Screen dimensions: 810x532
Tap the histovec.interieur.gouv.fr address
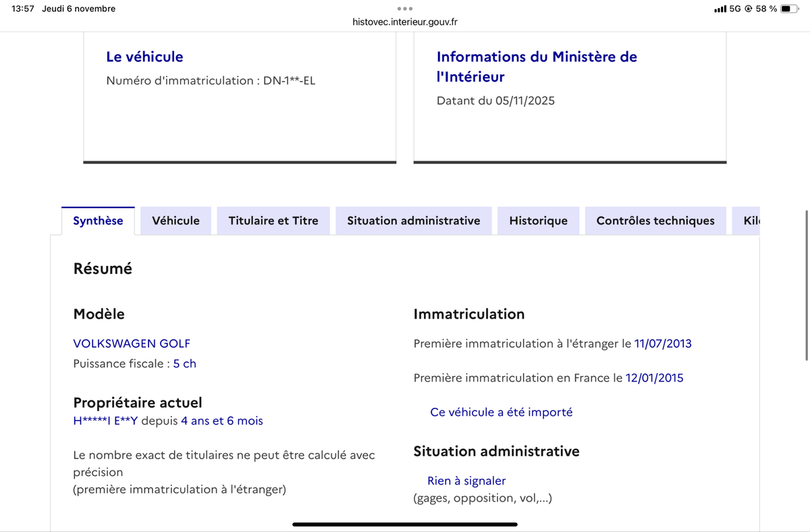(x=406, y=22)
